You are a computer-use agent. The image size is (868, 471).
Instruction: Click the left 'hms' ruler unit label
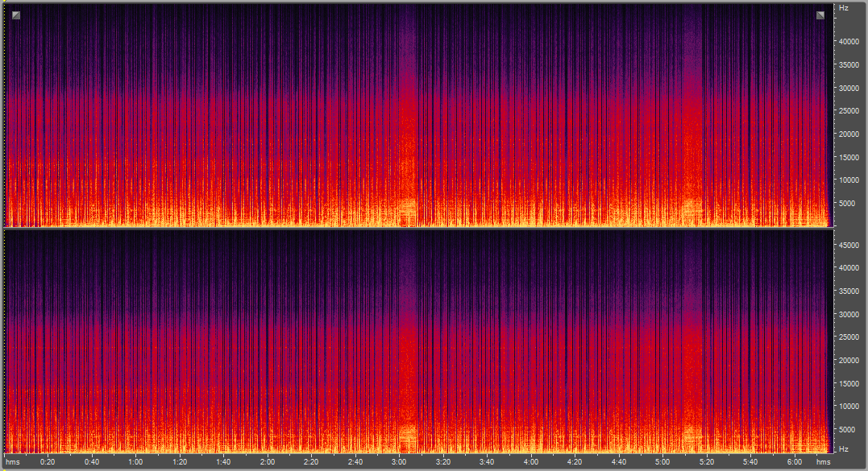coord(13,462)
